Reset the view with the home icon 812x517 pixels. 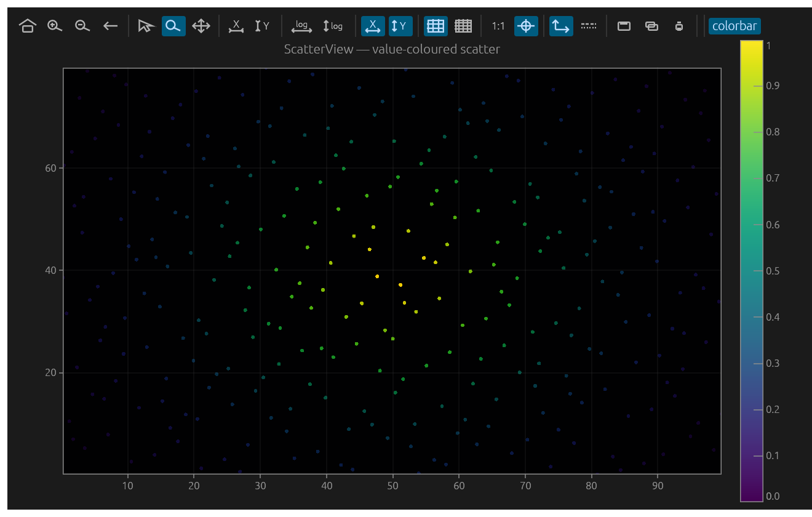(x=27, y=26)
